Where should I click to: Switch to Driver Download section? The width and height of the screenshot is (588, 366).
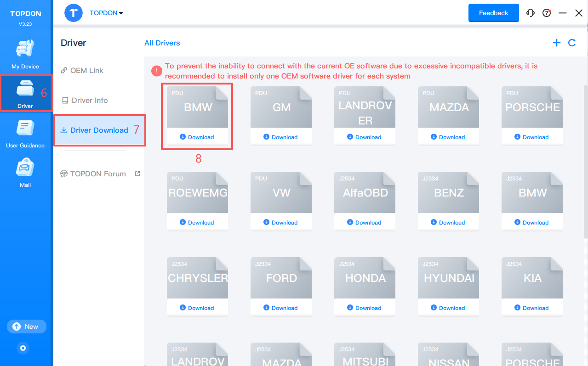click(99, 130)
